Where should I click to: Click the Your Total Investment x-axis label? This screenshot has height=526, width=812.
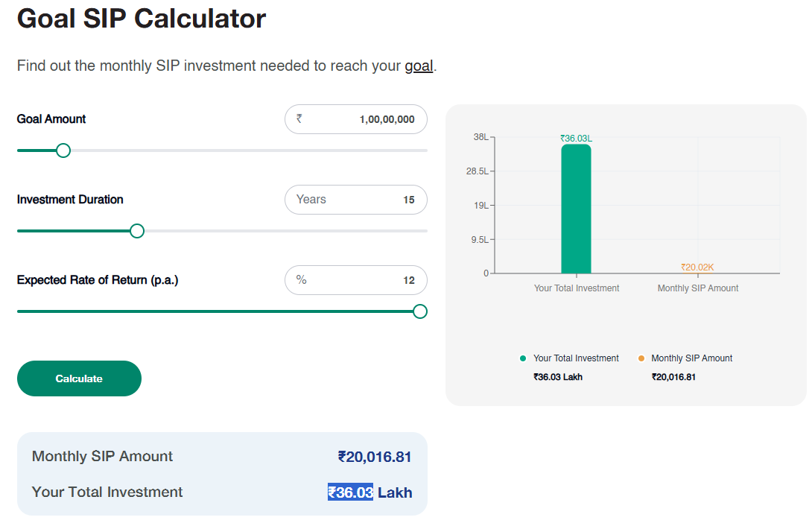point(577,288)
